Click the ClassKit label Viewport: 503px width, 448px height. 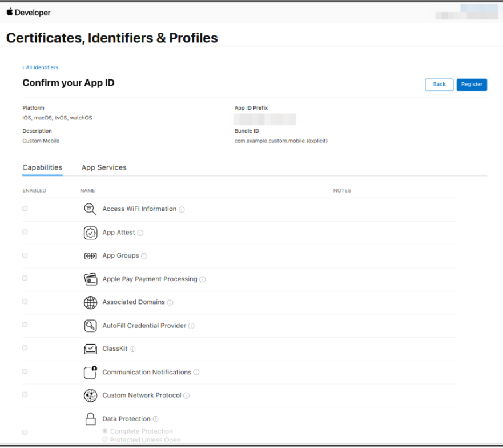click(115, 349)
